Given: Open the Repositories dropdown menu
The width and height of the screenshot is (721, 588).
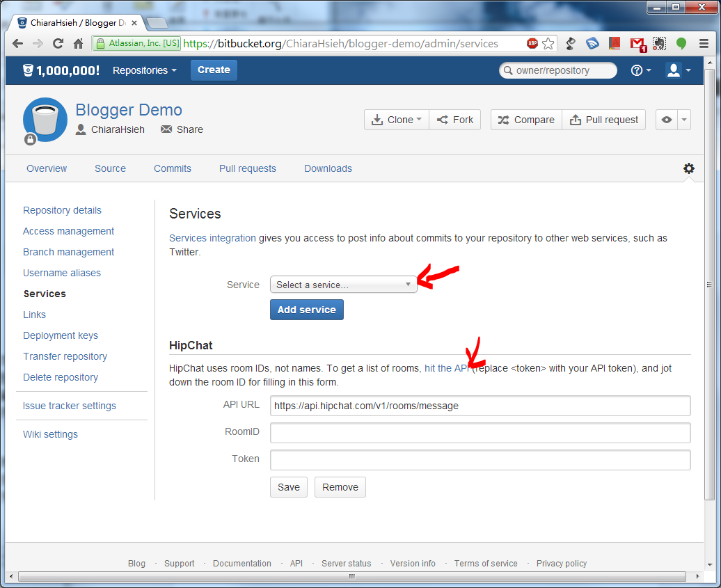Looking at the screenshot, I should coord(144,70).
